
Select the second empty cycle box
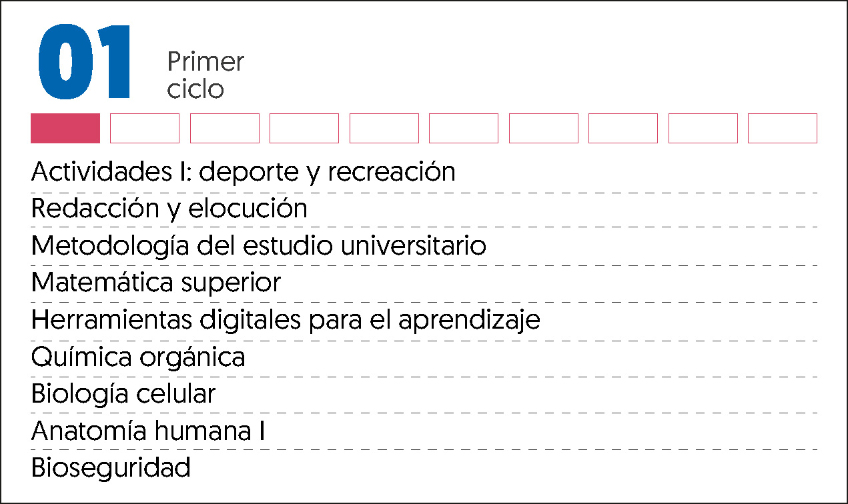(x=145, y=128)
